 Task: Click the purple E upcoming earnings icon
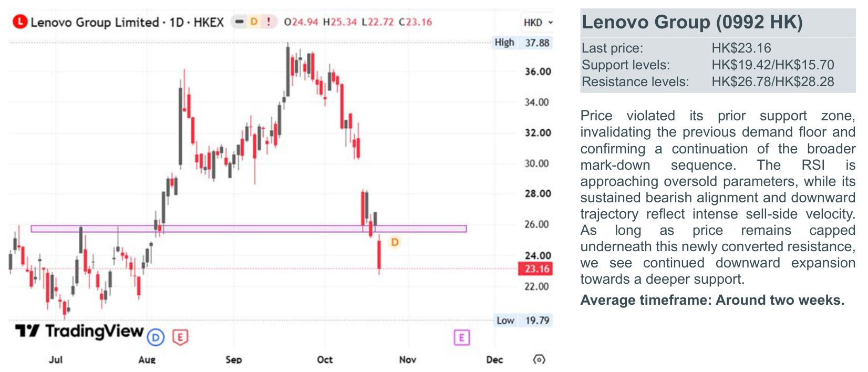pos(461,337)
